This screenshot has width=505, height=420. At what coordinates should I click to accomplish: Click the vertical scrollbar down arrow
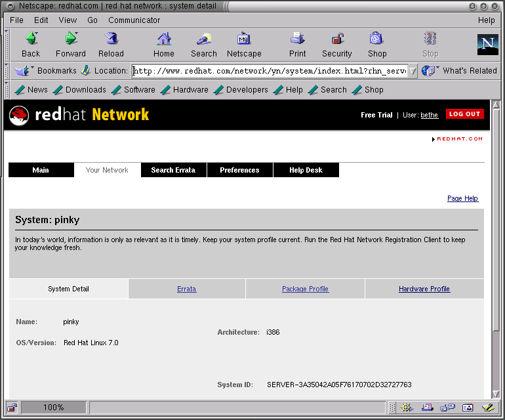496,392
